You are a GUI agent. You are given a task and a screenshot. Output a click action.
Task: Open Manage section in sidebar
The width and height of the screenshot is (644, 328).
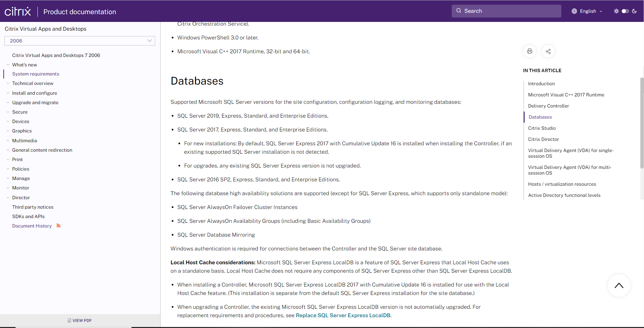pos(21,178)
